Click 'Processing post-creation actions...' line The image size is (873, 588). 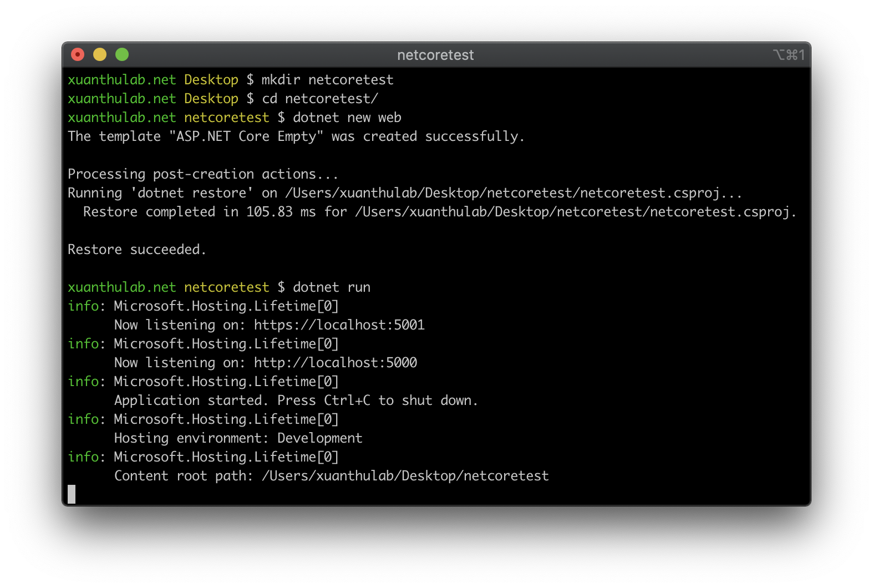tap(203, 174)
